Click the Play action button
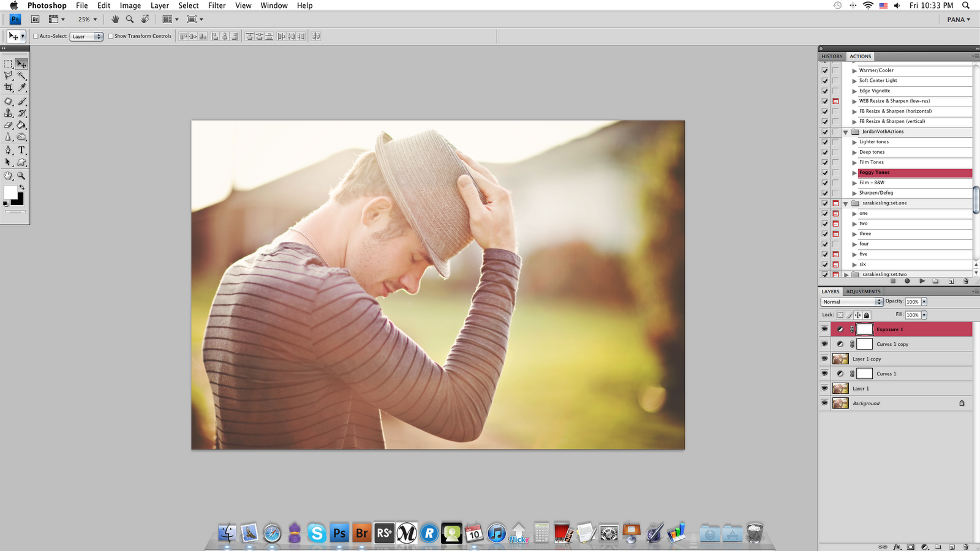 click(922, 281)
